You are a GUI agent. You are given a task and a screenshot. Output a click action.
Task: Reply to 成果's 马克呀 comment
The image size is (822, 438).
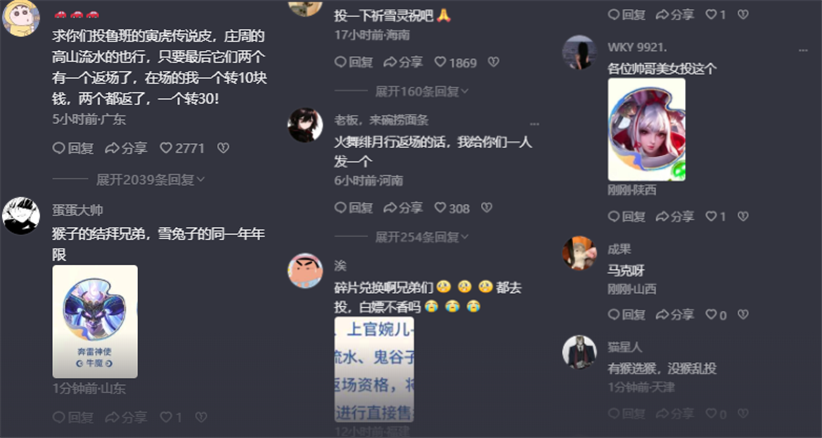tap(626, 314)
